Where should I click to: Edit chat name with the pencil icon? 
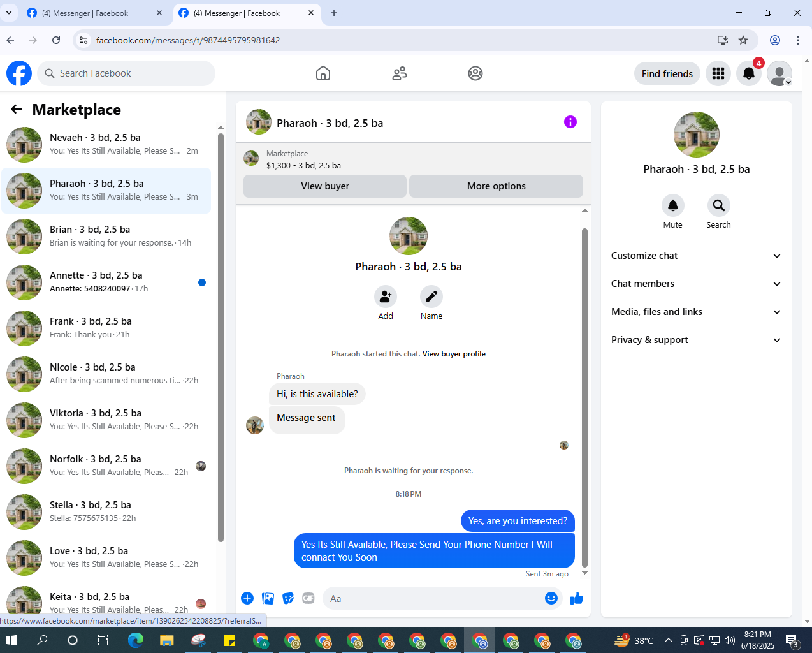pos(431,297)
